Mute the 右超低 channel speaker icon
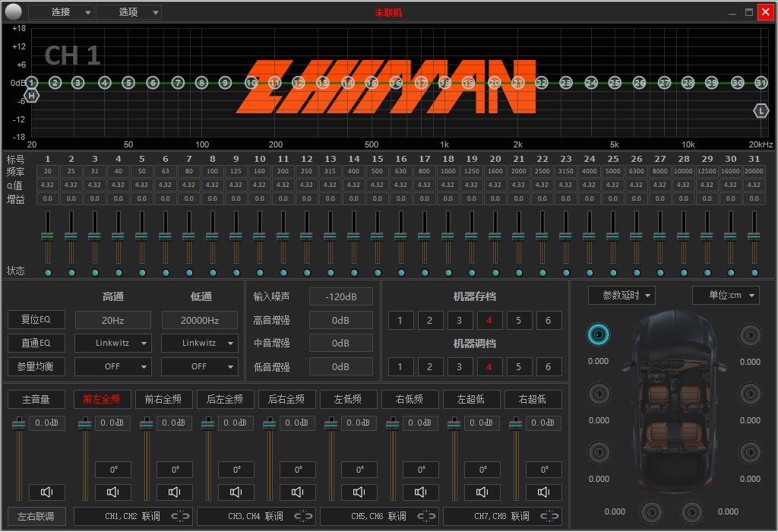 [544, 492]
